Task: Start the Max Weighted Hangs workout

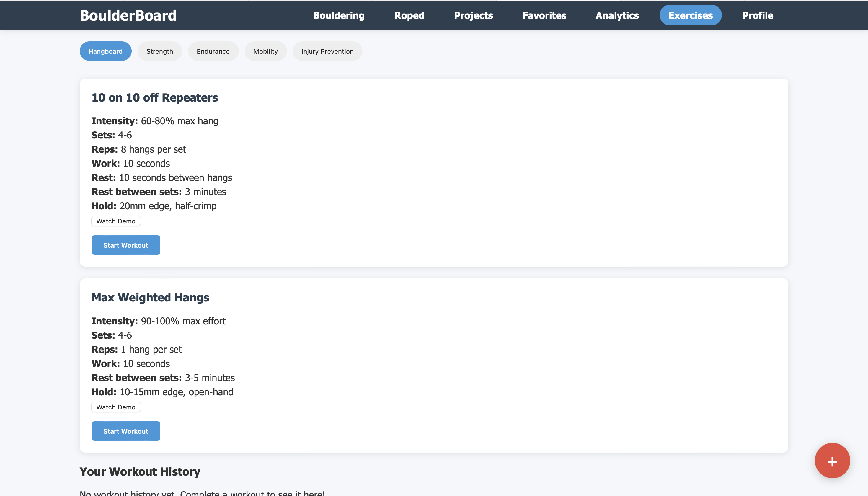Action: coord(126,431)
